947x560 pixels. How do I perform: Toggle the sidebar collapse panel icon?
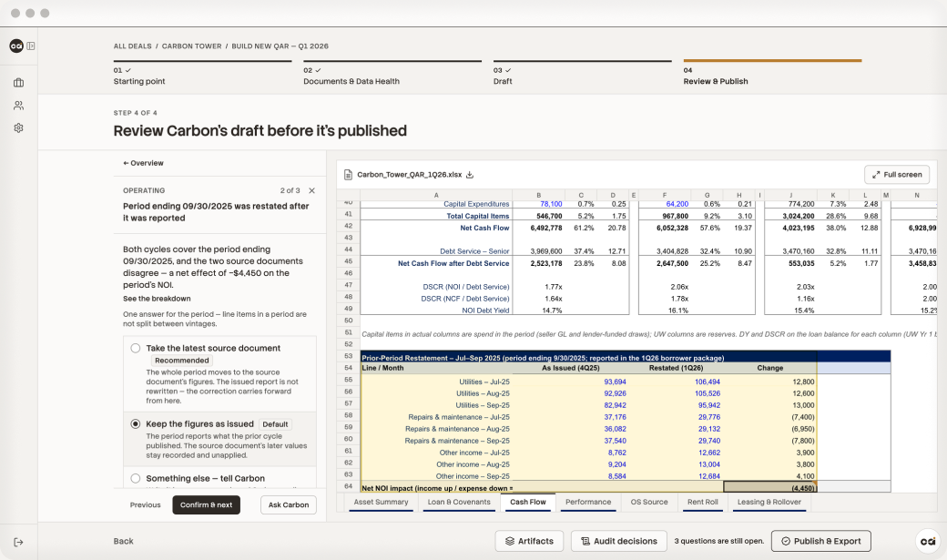click(x=31, y=46)
